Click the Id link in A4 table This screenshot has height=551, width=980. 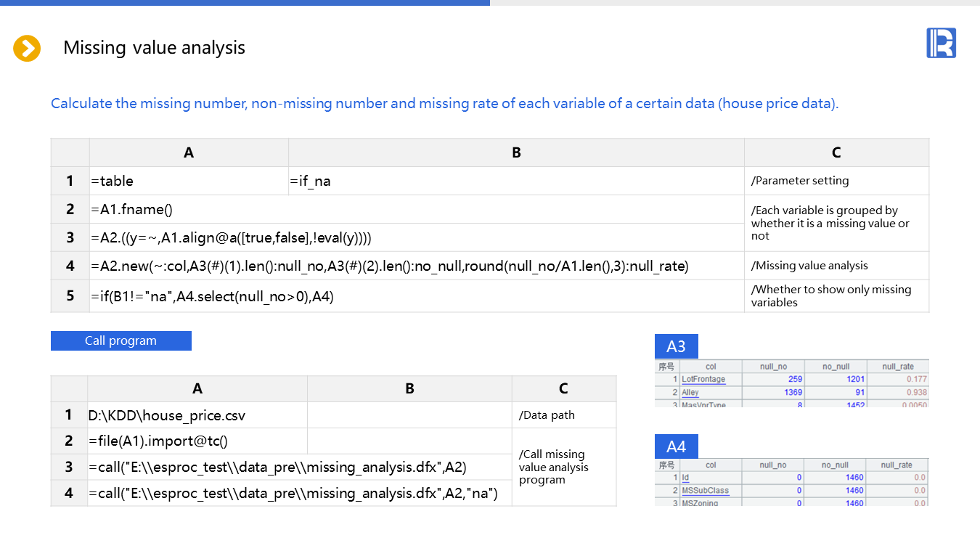pyautogui.click(x=685, y=478)
